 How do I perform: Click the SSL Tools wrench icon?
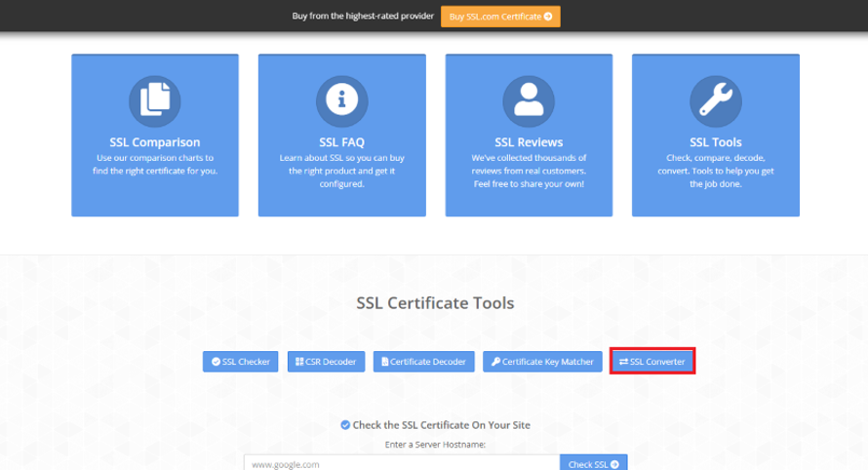click(716, 98)
